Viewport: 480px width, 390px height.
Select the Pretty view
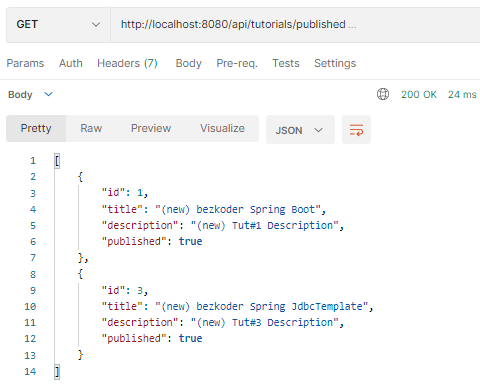pyautogui.click(x=36, y=129)
